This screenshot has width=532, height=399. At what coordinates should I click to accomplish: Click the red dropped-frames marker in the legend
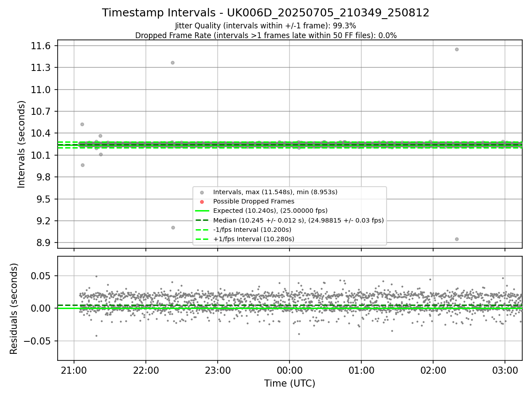coord(202,202)
